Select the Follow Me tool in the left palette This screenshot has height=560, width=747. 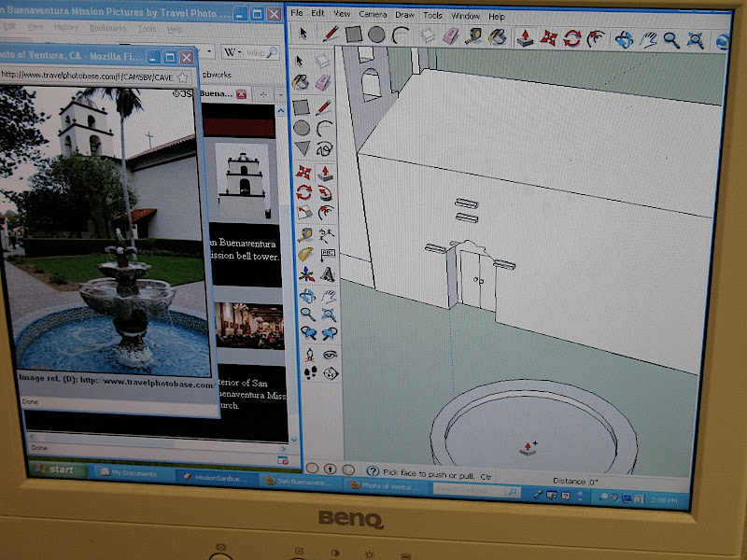point(325,193)
